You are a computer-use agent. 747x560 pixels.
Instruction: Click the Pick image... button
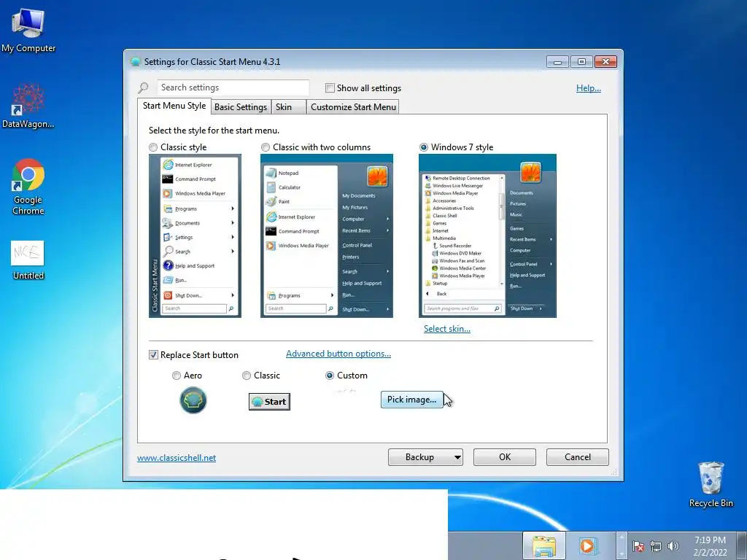pyautogui.click(x=411, y=400)
